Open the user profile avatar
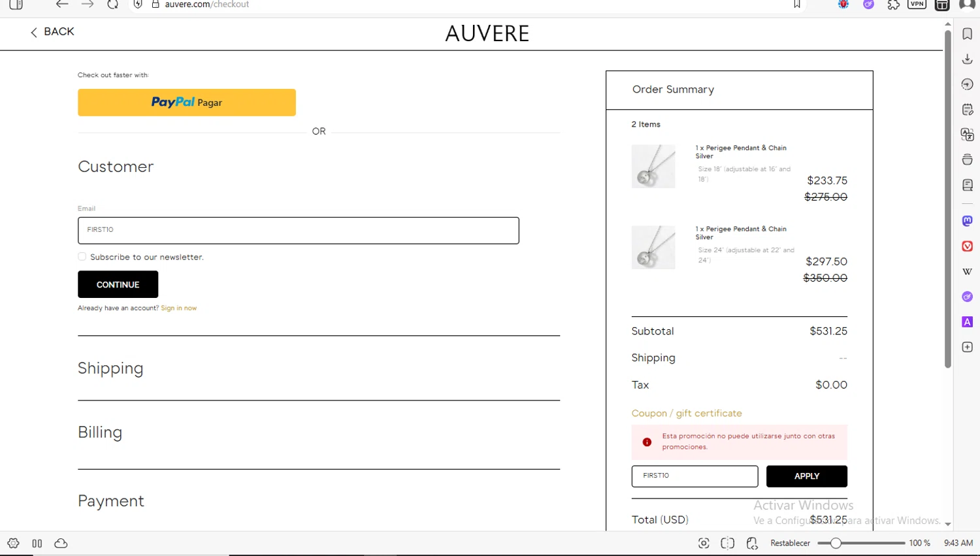Image resolution: width=980 pixels, height=556 pixels. click(x=967, y=5)
